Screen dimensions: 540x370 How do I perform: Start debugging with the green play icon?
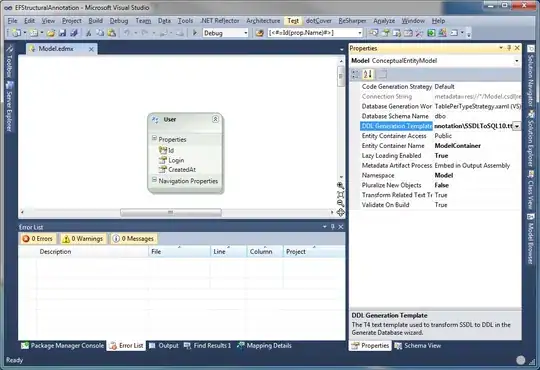[x=195, y=33]
